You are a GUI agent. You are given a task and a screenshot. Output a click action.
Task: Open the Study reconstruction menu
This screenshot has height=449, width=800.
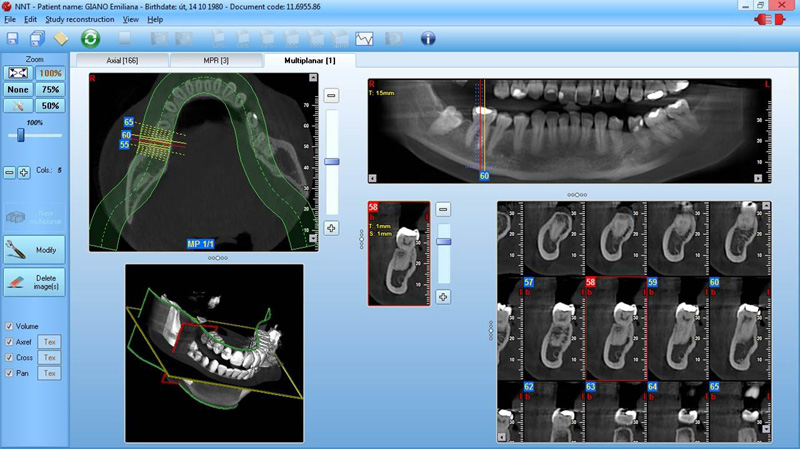[78, 19]
